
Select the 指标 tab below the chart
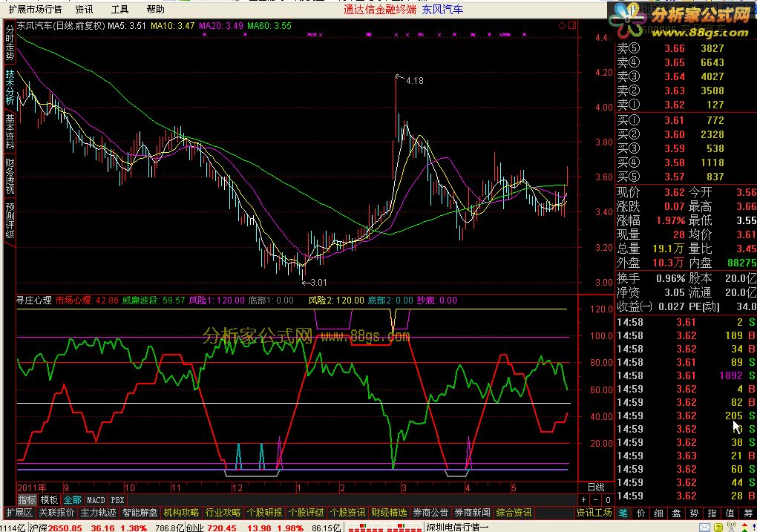27,500
